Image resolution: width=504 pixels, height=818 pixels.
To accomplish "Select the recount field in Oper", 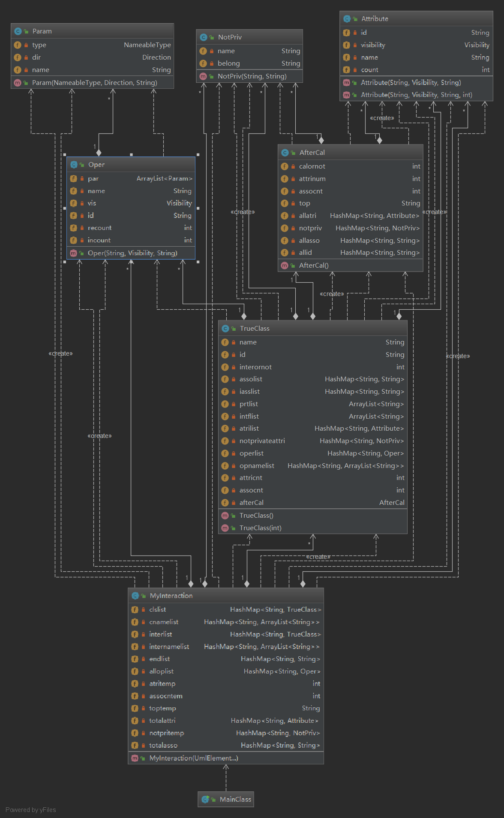I will [99, 228].
